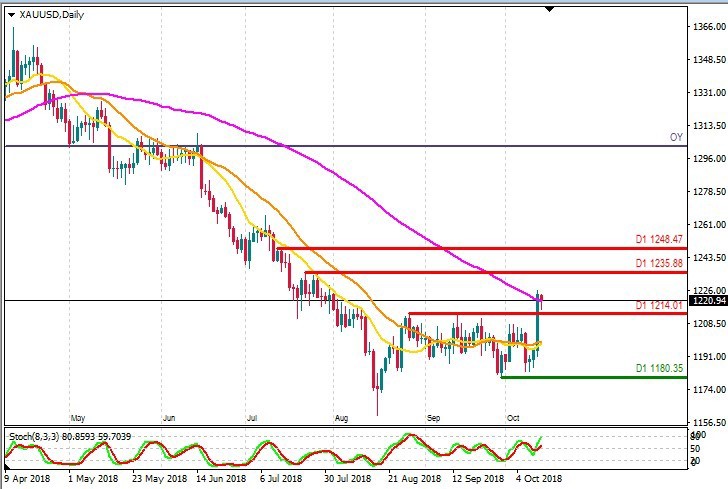
Task: Click the 21 Aug 2018 date on time axis
Action: 414,478
